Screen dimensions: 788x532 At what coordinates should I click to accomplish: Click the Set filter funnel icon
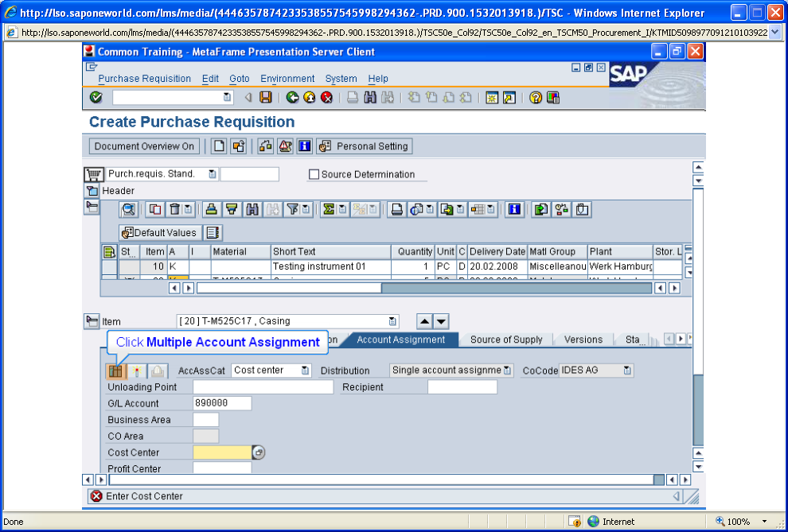[292, 209]
